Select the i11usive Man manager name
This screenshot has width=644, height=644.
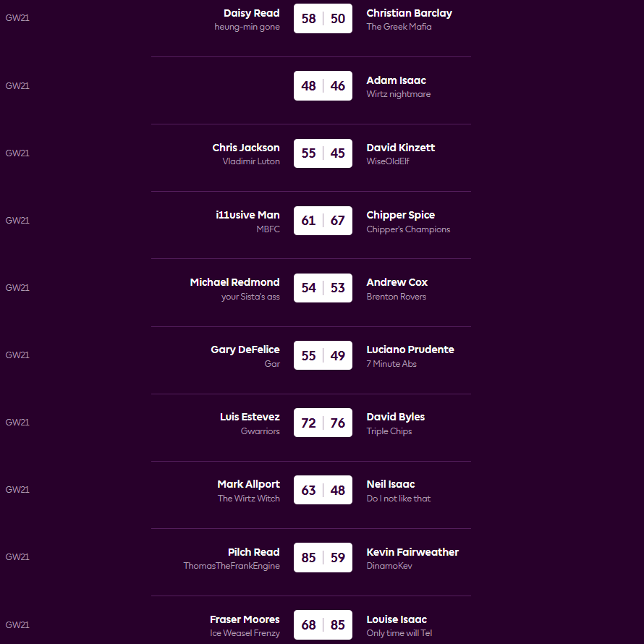[247, 215]
